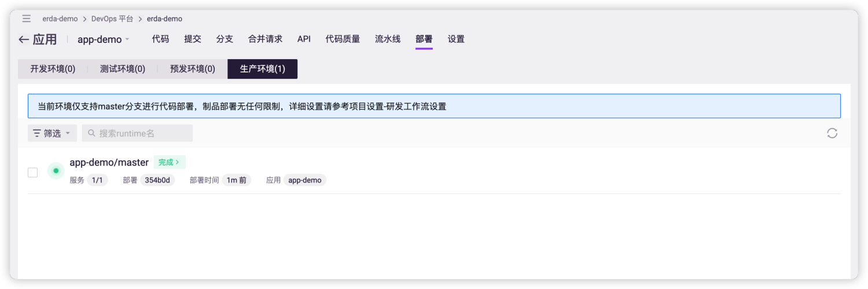Image resolution: width=868 pixels, height=289 pixels.
Task: Open the 流水线 tab
Action: (388, 39)
